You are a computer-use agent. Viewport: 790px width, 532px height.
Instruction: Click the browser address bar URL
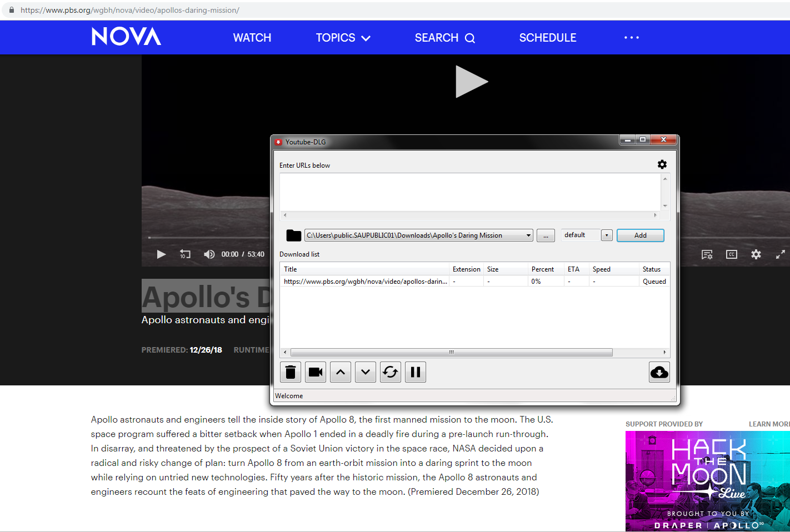coord(130,10)
